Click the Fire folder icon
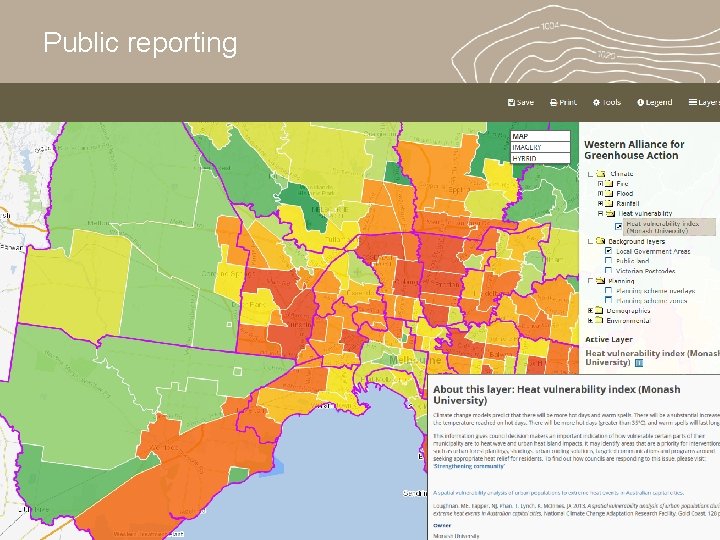 (609, 184)
